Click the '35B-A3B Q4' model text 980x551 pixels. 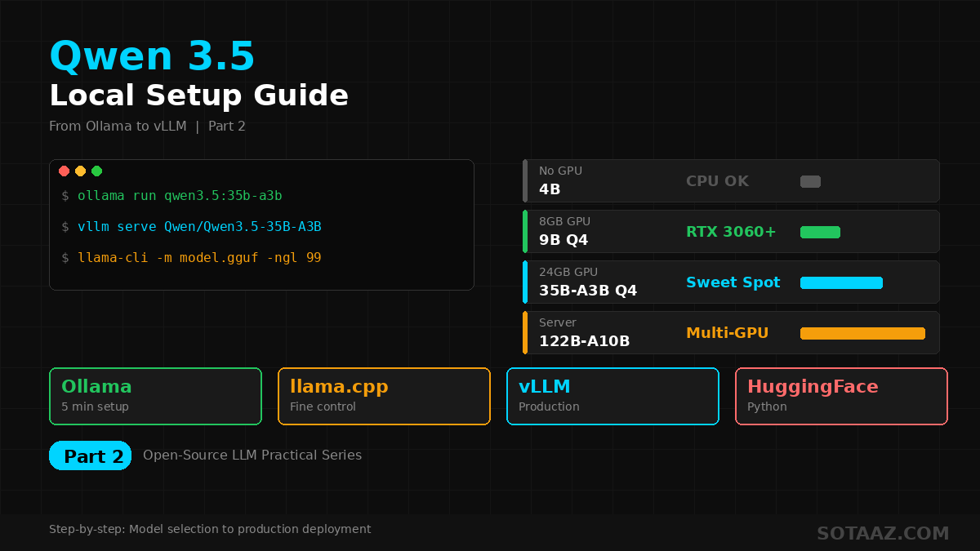[588, 291]
